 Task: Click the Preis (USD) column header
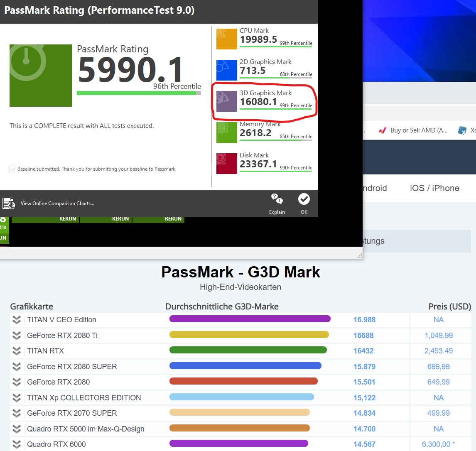(449, 306)
